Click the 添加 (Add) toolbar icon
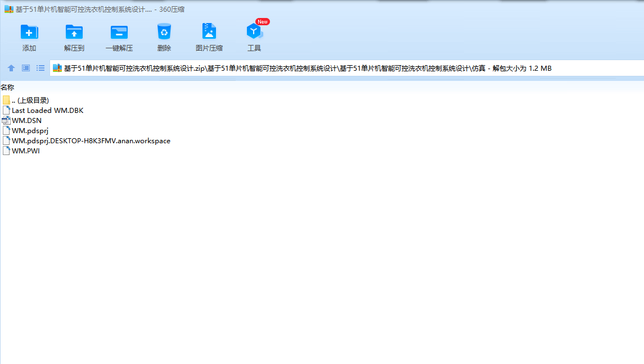The width and height of the screenshot is (644, 364). [29, 32]
